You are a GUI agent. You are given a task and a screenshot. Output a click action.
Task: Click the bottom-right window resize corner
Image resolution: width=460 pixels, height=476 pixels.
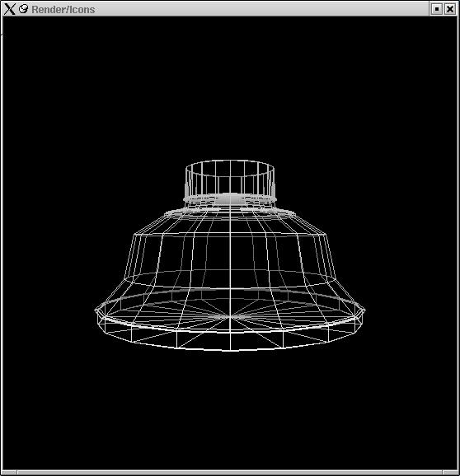[451, 473]
